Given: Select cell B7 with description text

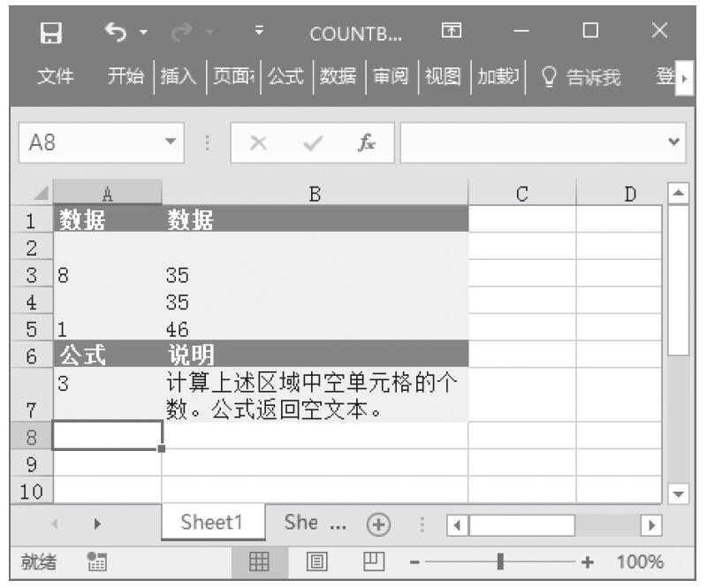Looking at the screenshot, I should (315, 396).
